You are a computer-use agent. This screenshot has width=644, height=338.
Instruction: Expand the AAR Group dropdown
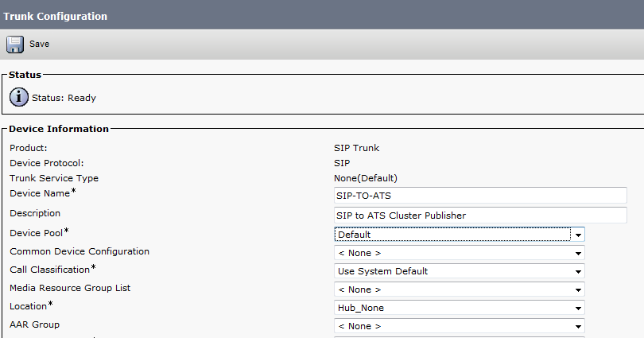tap(459, 326)
